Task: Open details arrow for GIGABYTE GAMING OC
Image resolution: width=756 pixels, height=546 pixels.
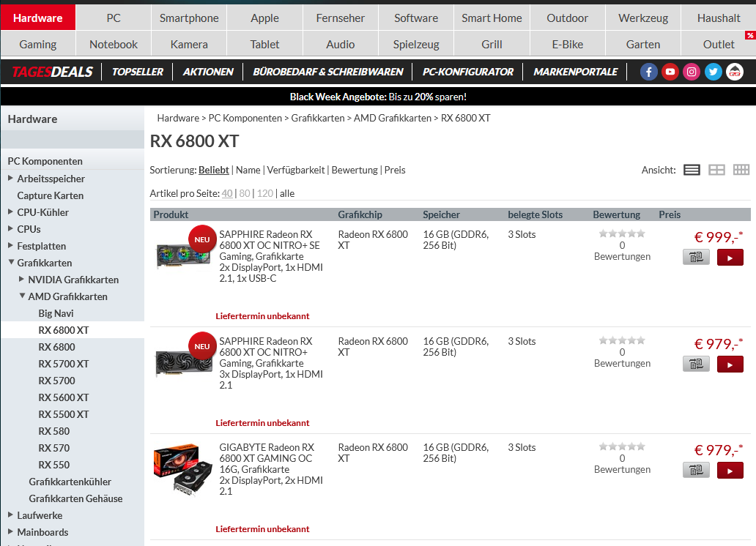Action: click(730, 471)
